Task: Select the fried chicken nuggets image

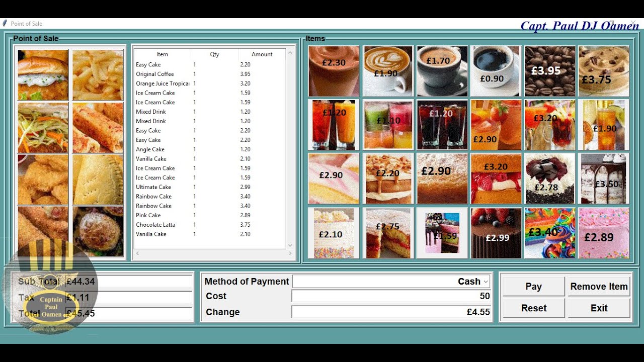Action: (43, 179)
